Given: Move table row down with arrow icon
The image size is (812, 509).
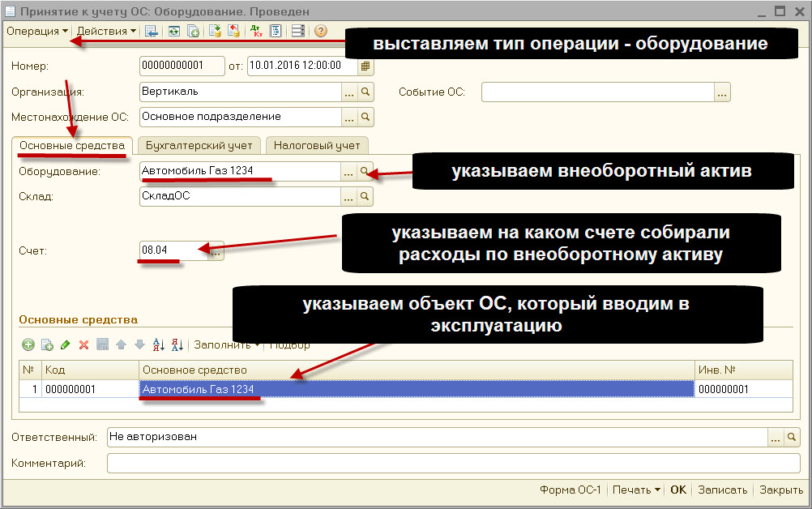Looking at the screenshot, I should [139, 344].
